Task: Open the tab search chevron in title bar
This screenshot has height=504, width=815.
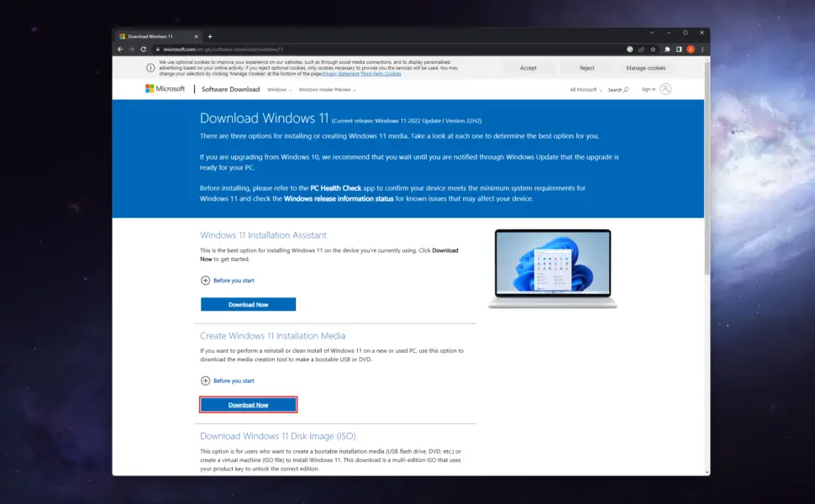Action: click(651, 33)
